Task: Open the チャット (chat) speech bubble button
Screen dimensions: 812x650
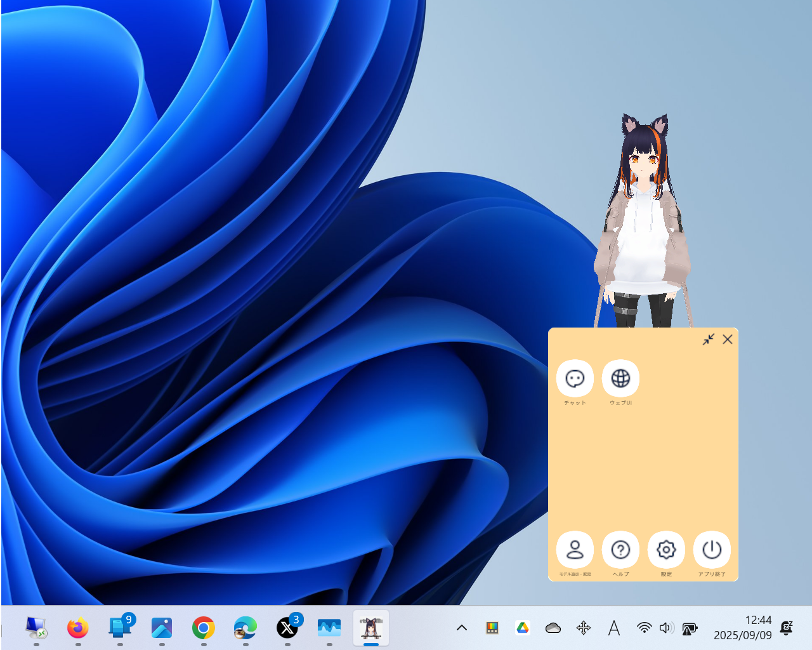Action: 575,378
